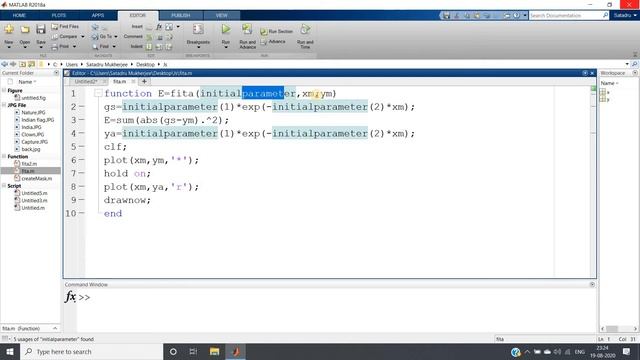640x360 pixels.
Task: Collapse the function code fold on line 1
Action: tap(98, 93)
